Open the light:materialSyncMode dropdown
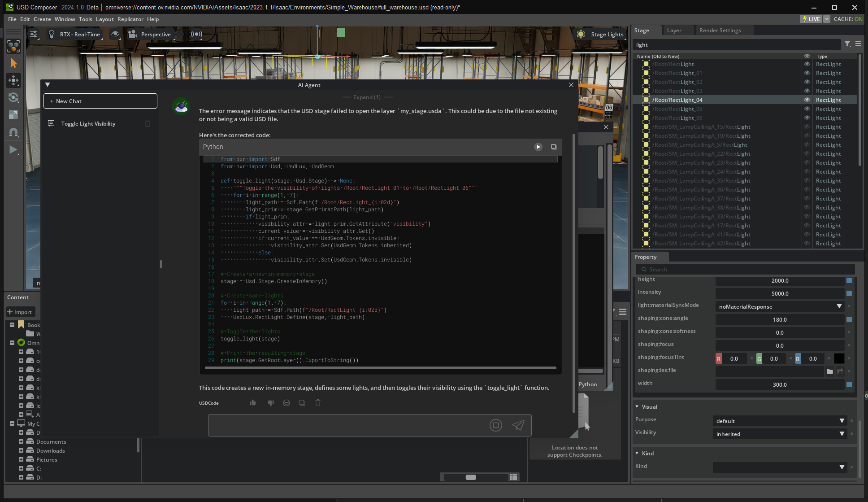This screenshot has height=502, width=868. coord(780,306)
